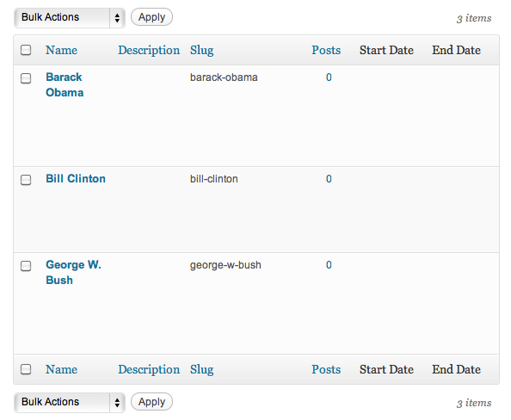Toggle the select-all checkbox in table footer
Screen dimensions: 511x420
26,369
